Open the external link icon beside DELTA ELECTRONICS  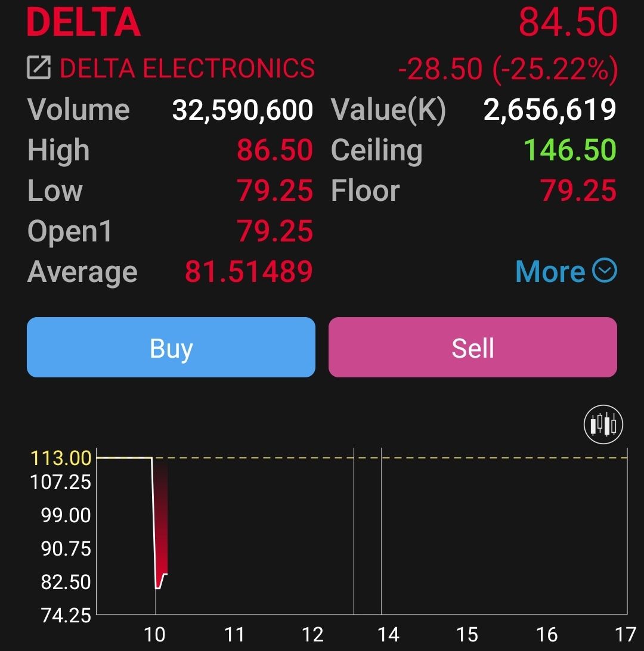pos(39,67)
